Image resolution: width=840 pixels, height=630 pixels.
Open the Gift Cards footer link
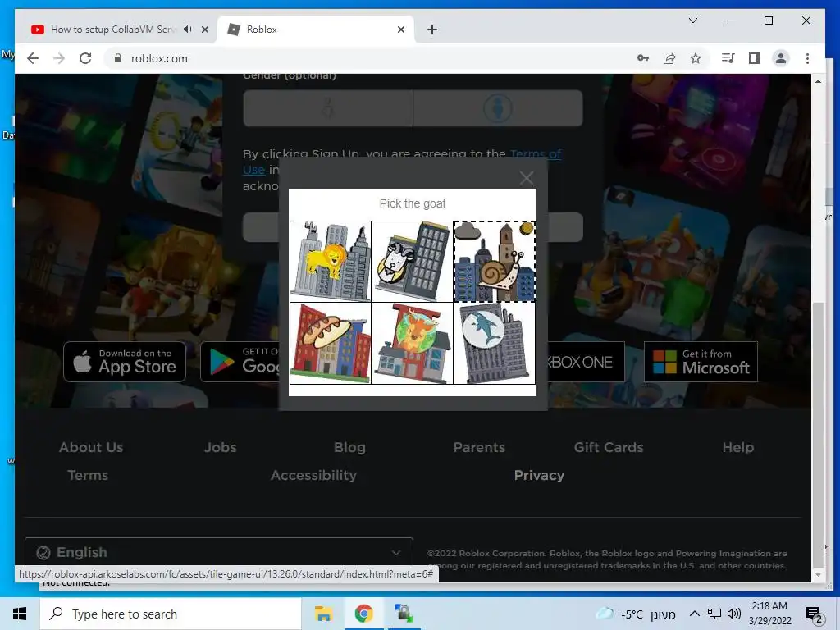click(x=609, y=447)
